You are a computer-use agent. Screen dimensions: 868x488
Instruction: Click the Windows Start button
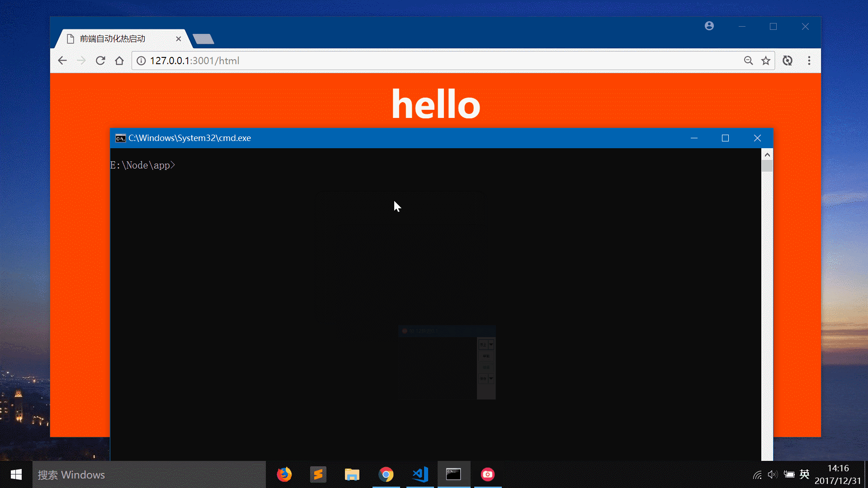pyautogui.click(x=16, y=474)
